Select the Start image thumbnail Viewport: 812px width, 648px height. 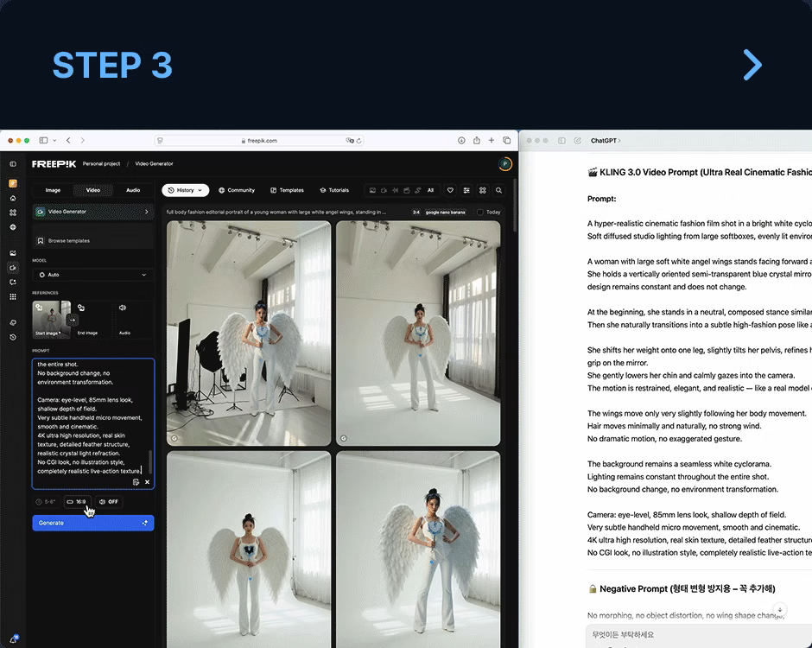pyautogui.click(x=51, y=320)
